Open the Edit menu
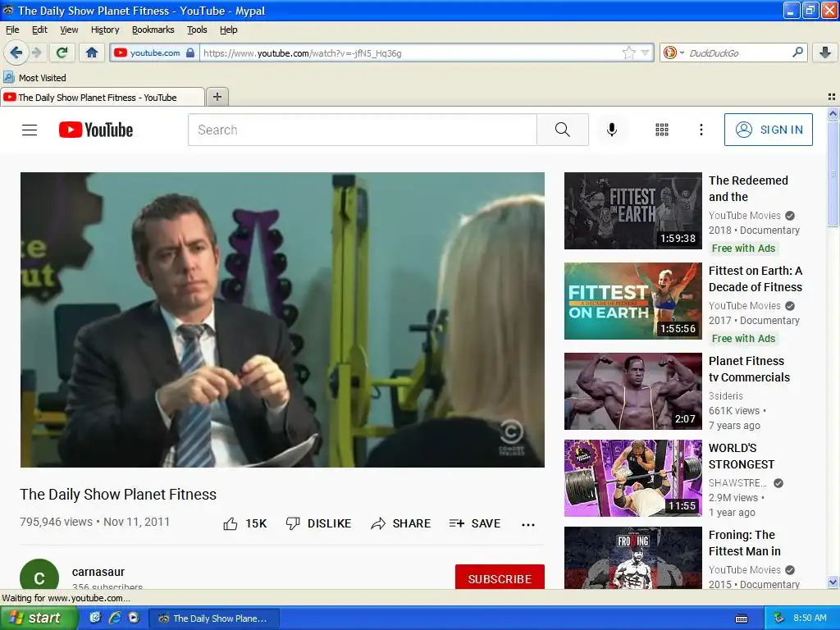 tap(39, 30)
